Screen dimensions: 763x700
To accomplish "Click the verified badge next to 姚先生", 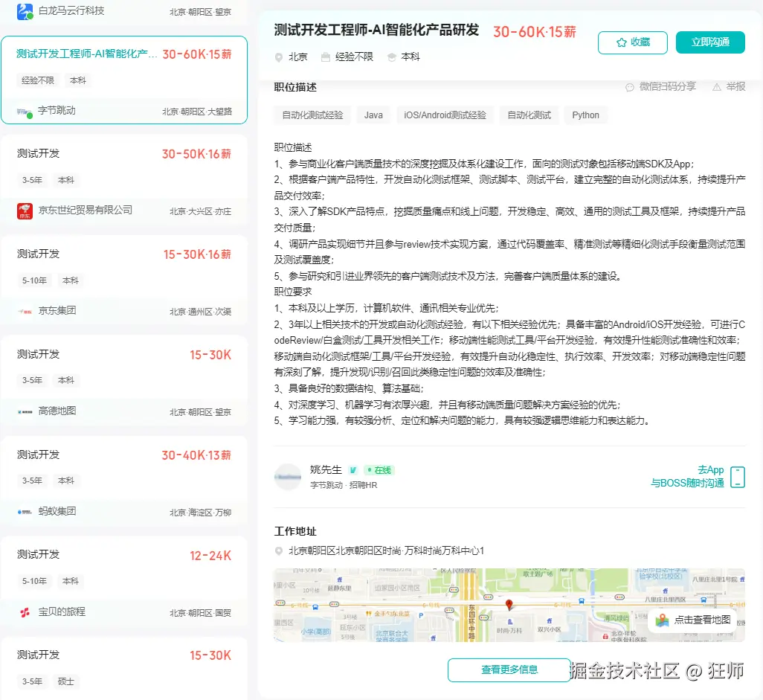I will coord(353,470).
